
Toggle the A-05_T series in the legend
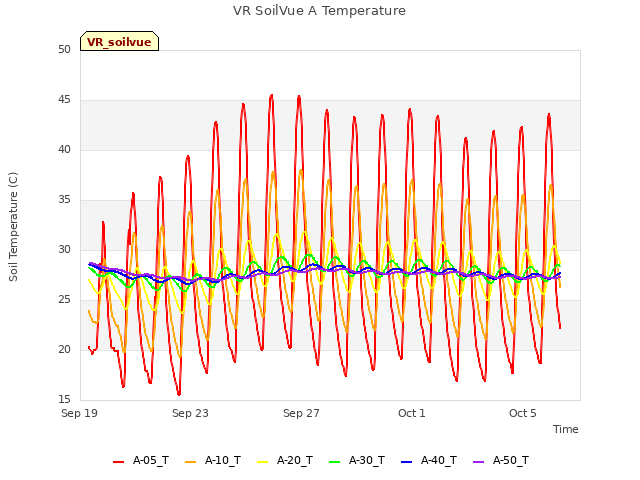point(141,461)
